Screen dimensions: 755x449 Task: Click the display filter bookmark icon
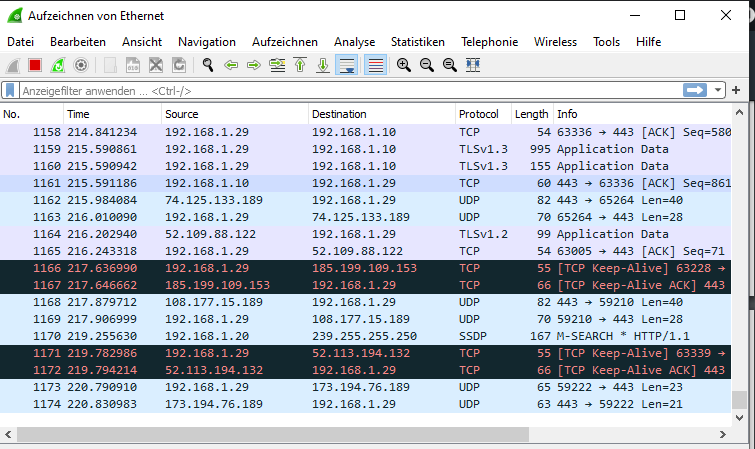(x=10, y=90)
